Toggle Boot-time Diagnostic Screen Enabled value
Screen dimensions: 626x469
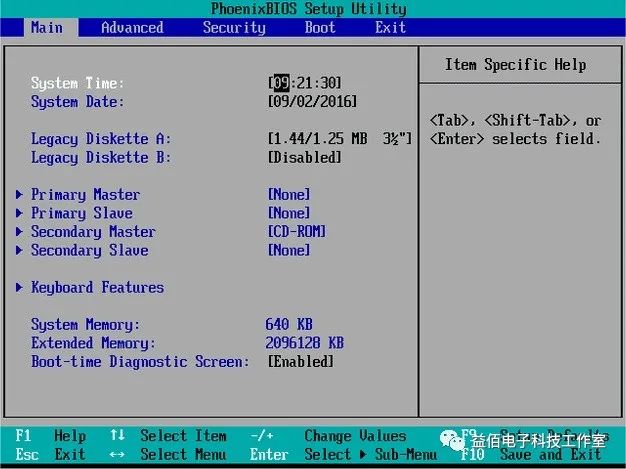(x=301, y=362)
